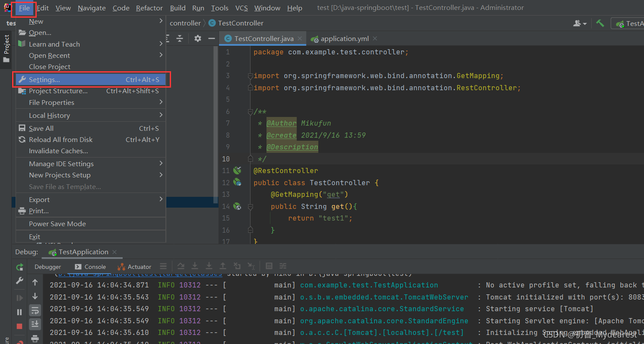Choose Open... from File menu
644x344 pixels.
91,33
